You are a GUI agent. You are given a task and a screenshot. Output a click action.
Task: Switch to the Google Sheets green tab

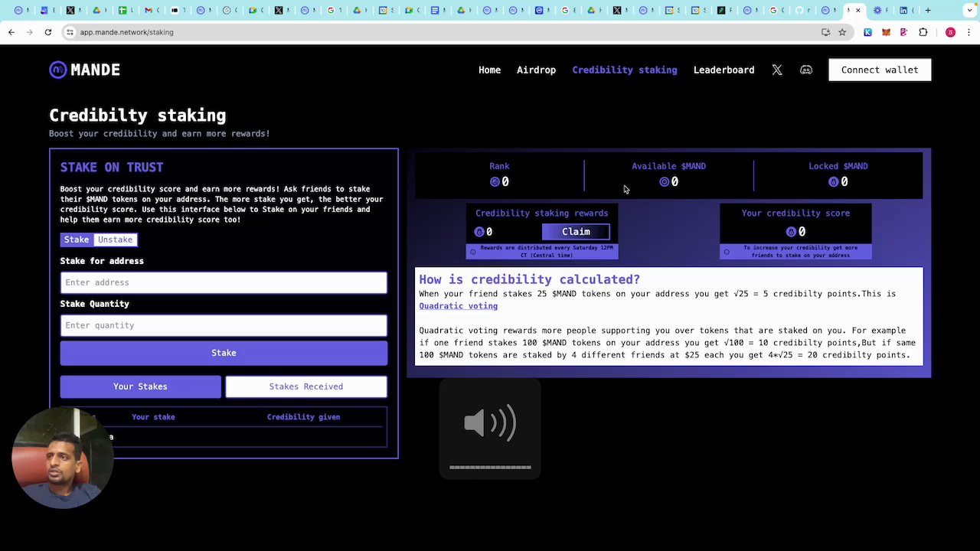126,11
